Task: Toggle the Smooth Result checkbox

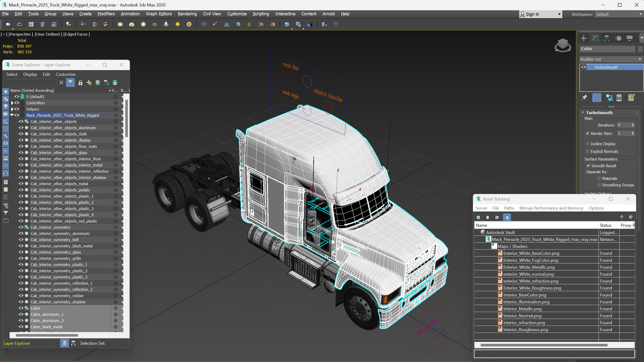Action: [x=588, y=166]
